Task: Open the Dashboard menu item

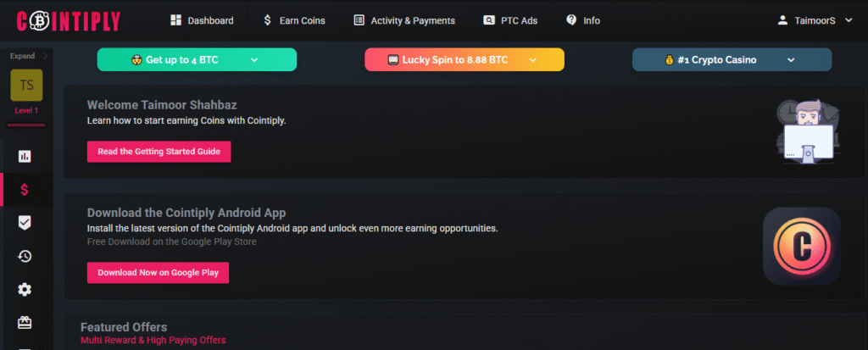Action: tap(202, 20)
